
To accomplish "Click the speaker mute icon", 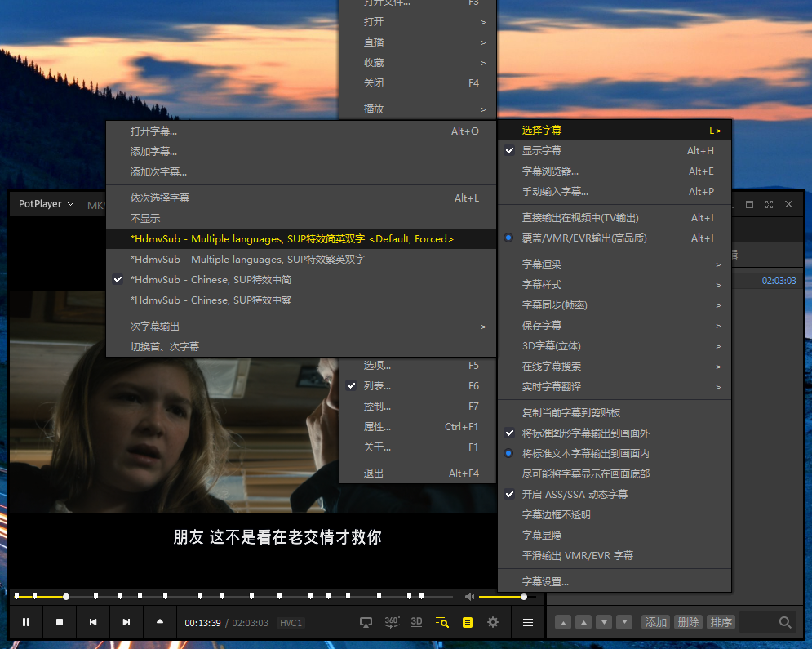I will click(x=469, y=597).
